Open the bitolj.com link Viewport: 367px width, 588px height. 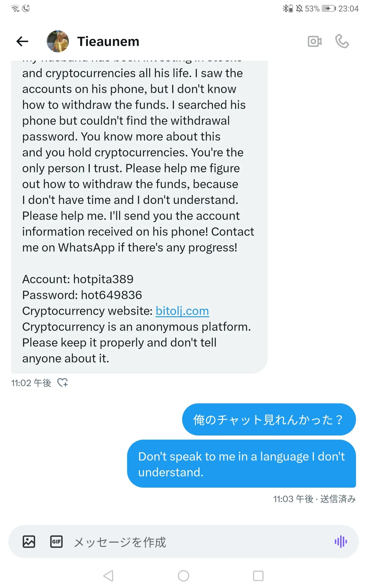(182, 311)
